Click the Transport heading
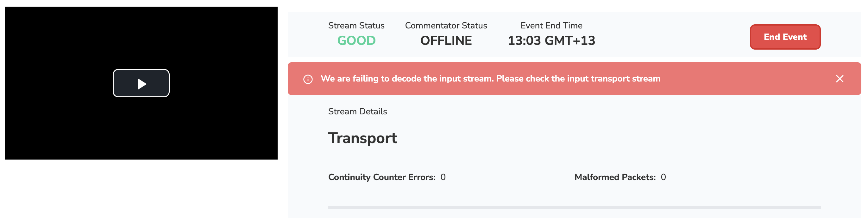This screenshot has width=868, height=218. (x=362, y=138)
